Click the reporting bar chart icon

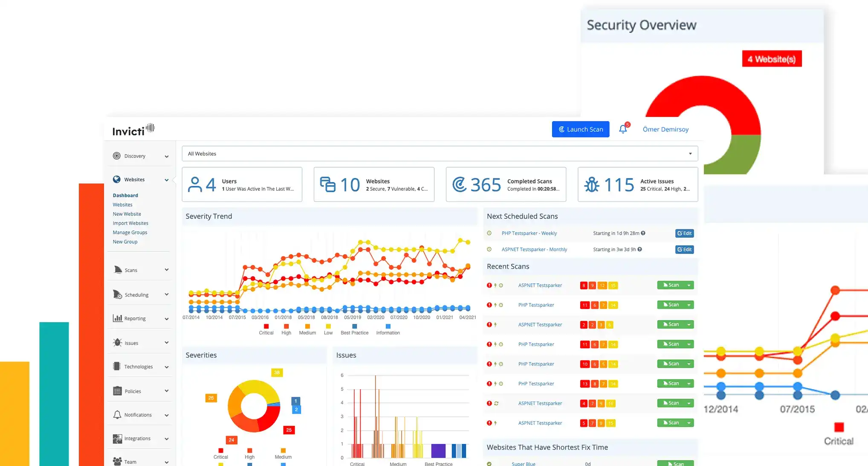pyautogui.click(x=116, y=318)
